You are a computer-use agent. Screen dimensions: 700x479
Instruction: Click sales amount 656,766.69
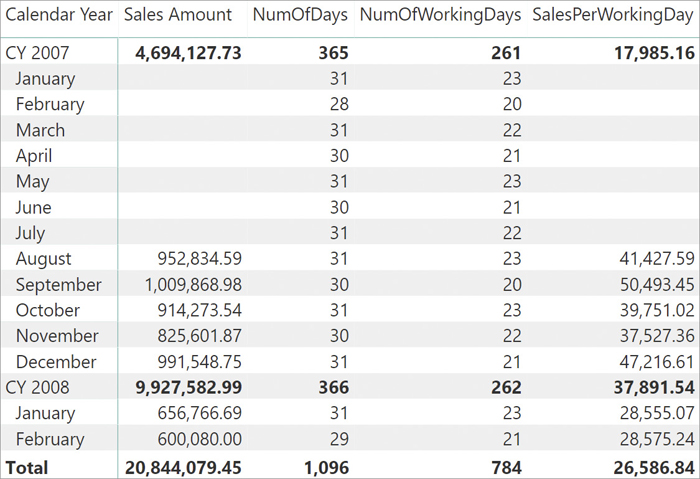tap(199, 413)
